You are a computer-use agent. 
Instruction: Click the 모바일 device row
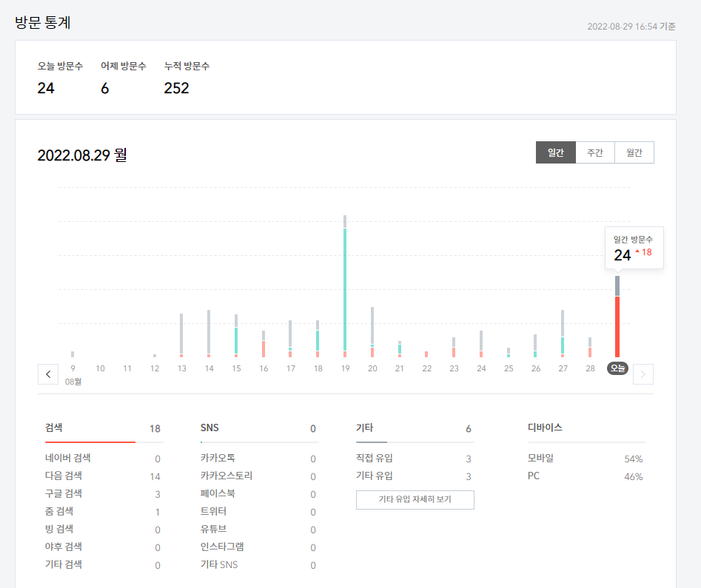click(586, 458)
